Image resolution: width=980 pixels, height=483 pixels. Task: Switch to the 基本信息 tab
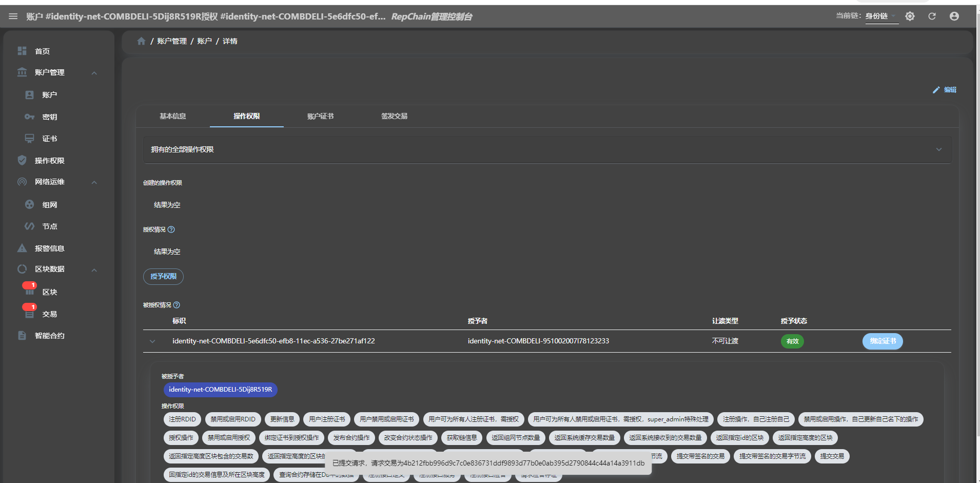(173, 116)
